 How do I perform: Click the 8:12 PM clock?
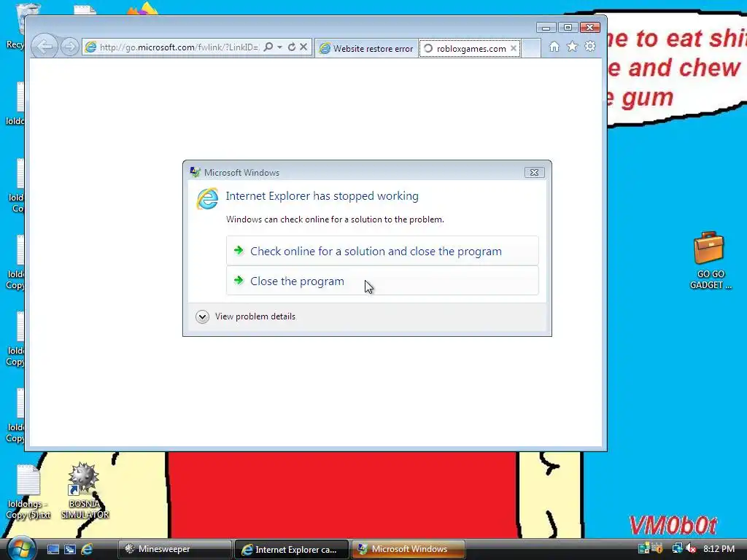click(x=719, y=548)
